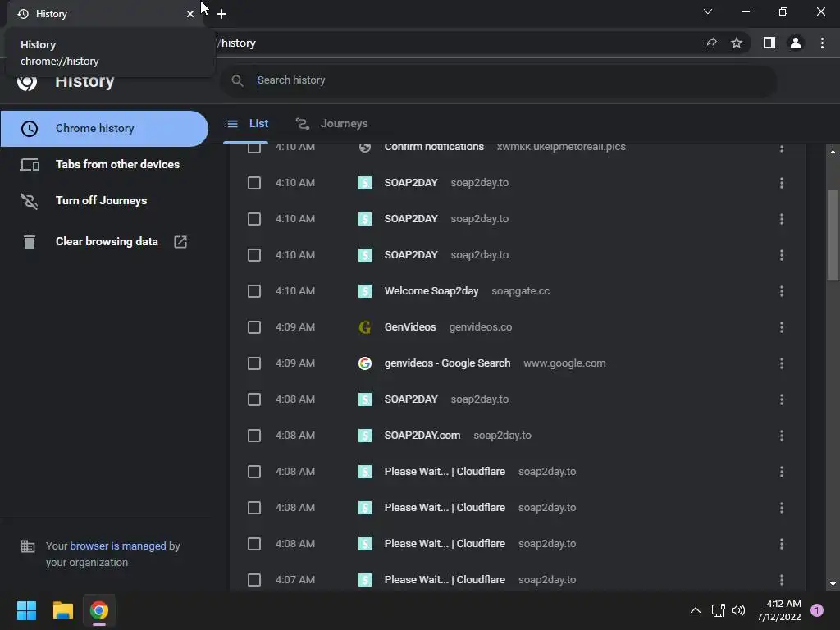This screenshot has width=840, height=630.
Task: Open the GenVideos history link
Action: point(410,326)
